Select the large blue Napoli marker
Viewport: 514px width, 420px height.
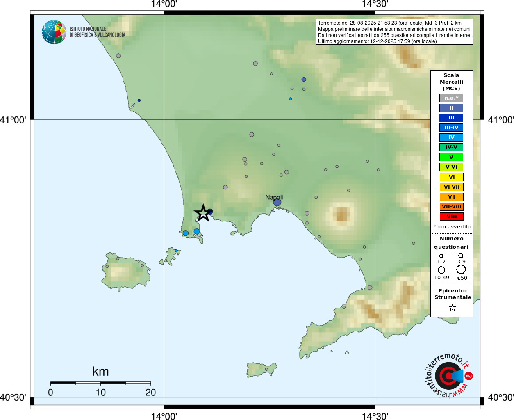pos(277,202)
